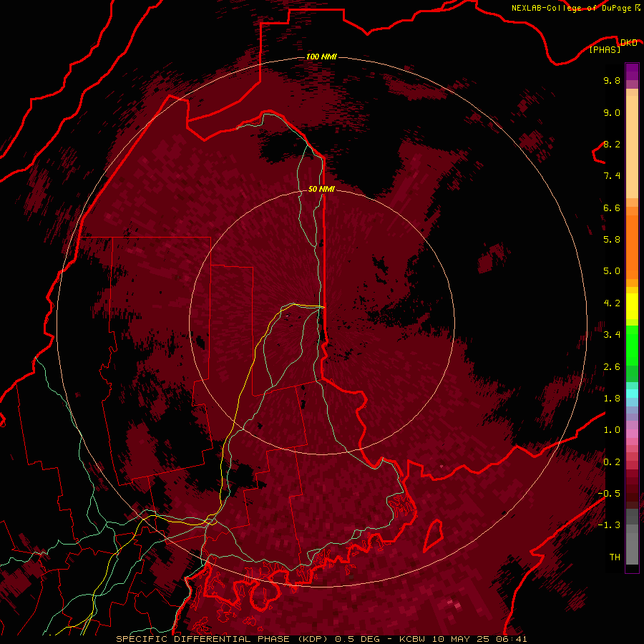This screenshot has width=644, height=644.
Task: Click the 6.6 scale value
Action: click(x=612, y=208)
